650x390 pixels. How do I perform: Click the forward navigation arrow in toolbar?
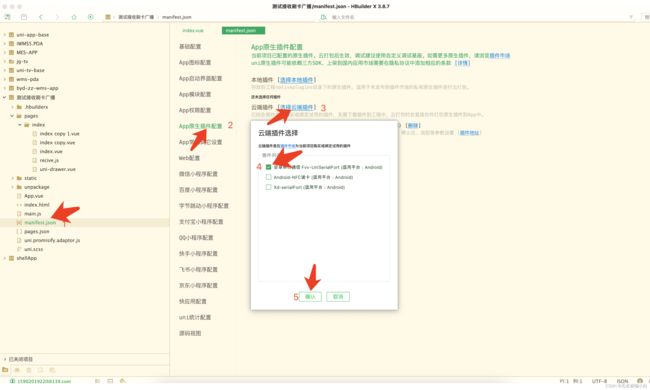pos(57,17)
